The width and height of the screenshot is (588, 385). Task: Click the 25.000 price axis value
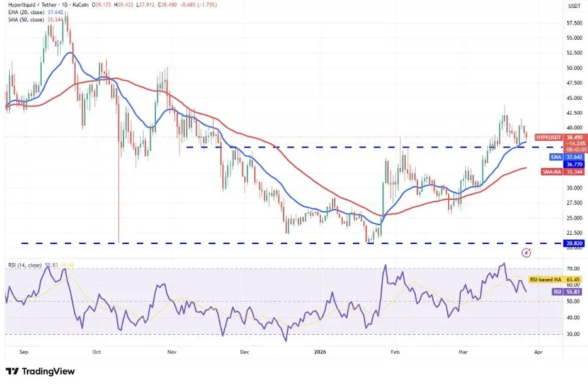click(574, 218)
